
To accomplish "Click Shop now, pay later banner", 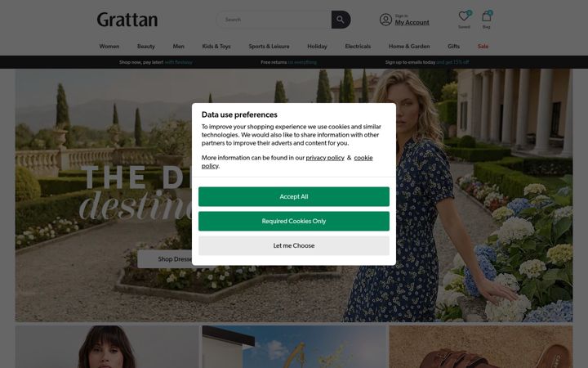I will tap(156, 62).
